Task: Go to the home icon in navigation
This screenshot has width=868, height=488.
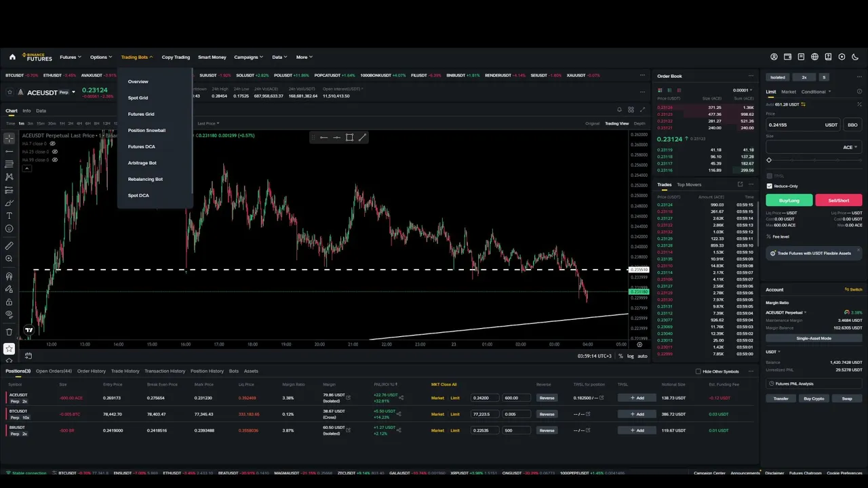Action: tap(12, 57)
